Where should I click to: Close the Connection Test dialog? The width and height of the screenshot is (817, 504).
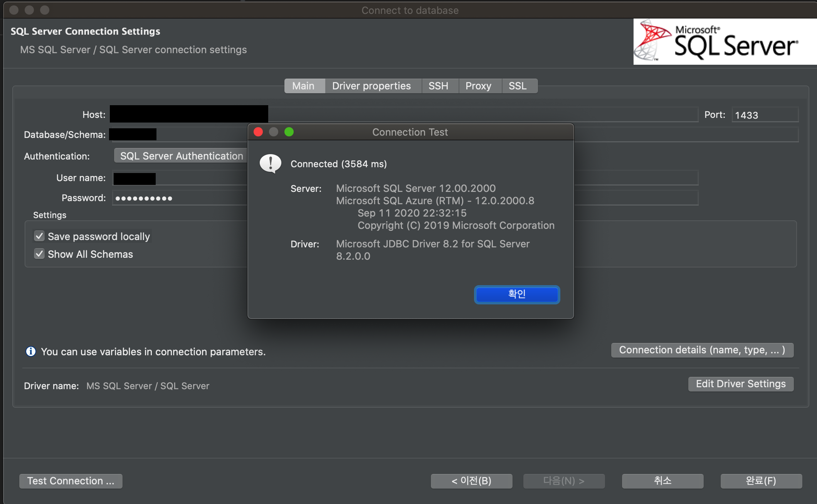258,132
